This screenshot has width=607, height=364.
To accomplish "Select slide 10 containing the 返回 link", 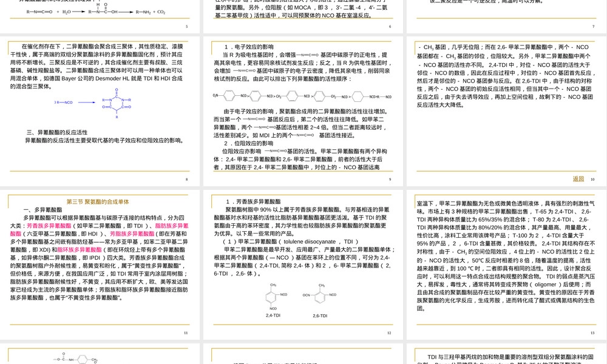I will [506, 112].
